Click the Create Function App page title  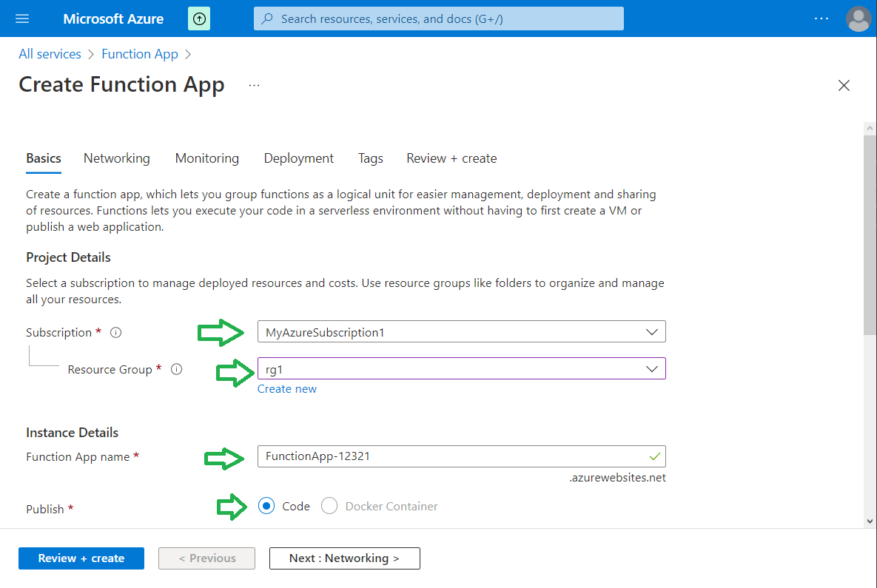pyautogui.click(x=121, y=84)
